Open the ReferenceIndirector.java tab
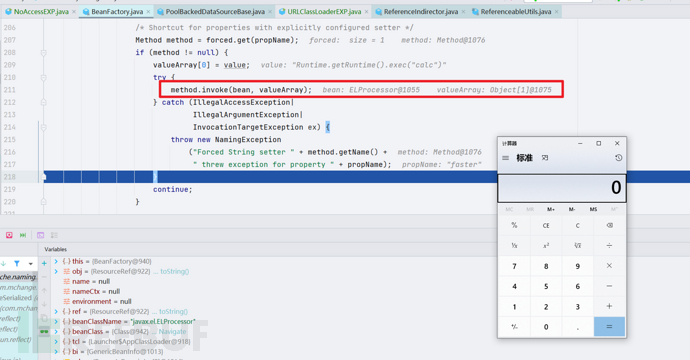 pos(420,11)
